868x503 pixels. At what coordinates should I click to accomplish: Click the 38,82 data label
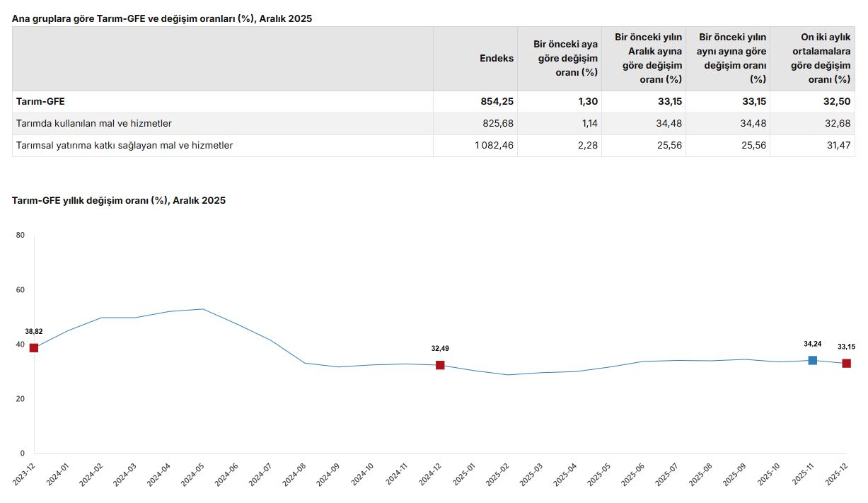coord(34,331)
